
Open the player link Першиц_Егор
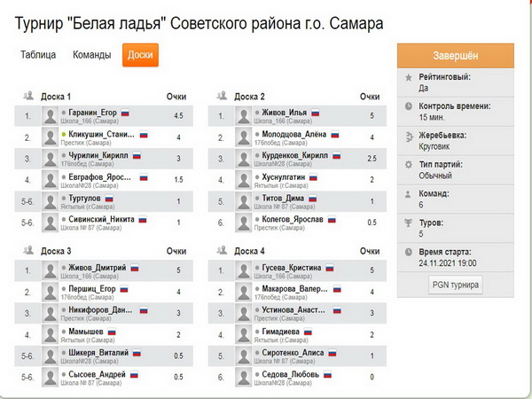point(93,288)
